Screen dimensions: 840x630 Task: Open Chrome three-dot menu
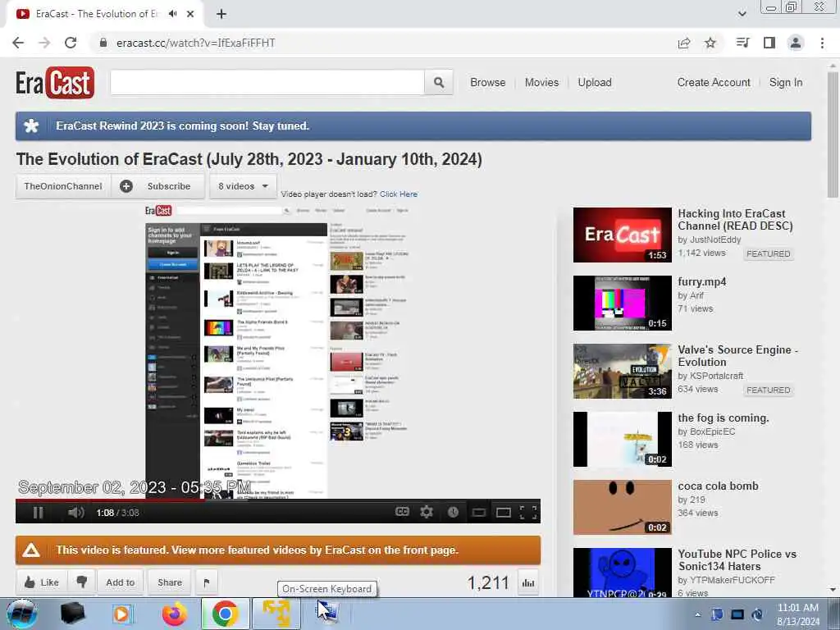(x=822, y=43)
